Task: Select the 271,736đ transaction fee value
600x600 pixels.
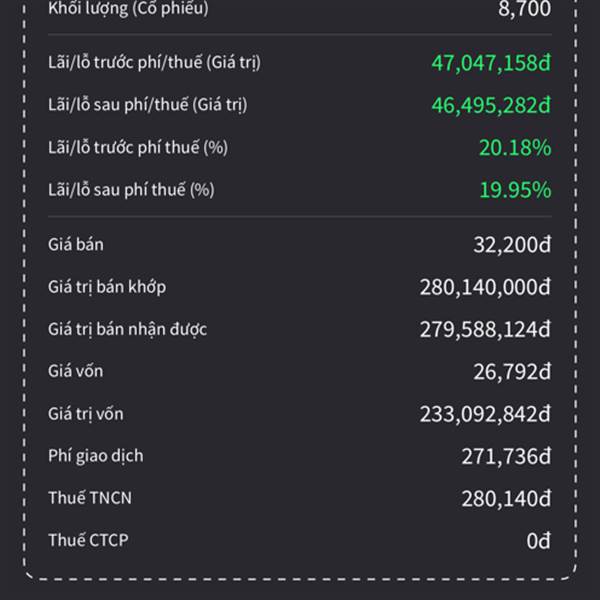Action: [x=507, y=457]
